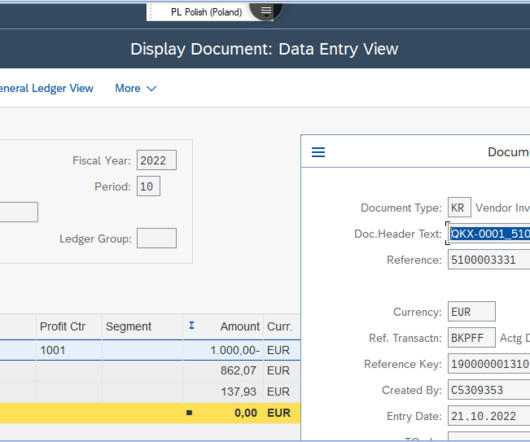530x442 pixels.
Task: Select the Profit Ctr cell 1001
Action: pos(69,350)
